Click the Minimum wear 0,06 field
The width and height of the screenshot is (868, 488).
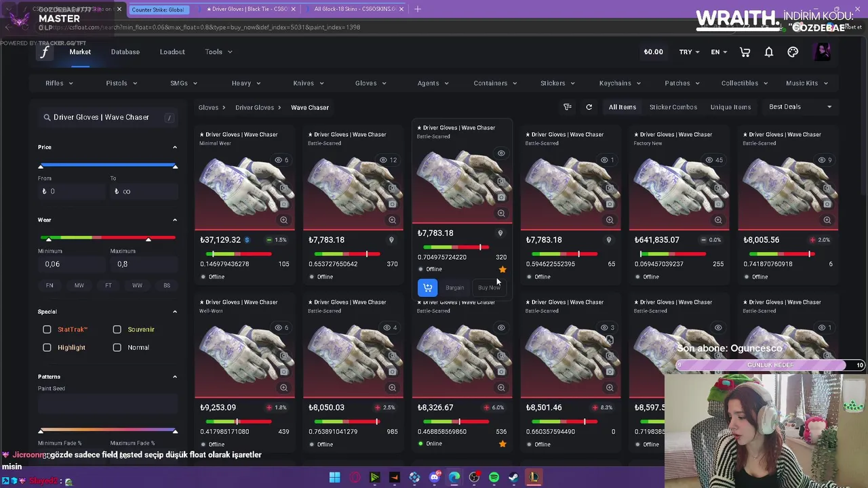tap(71, 264)
